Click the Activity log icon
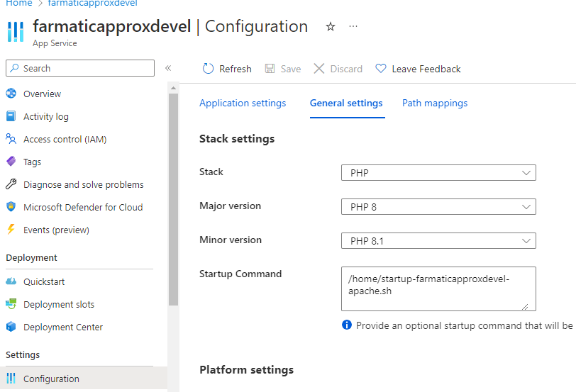 tap(11, 116)
